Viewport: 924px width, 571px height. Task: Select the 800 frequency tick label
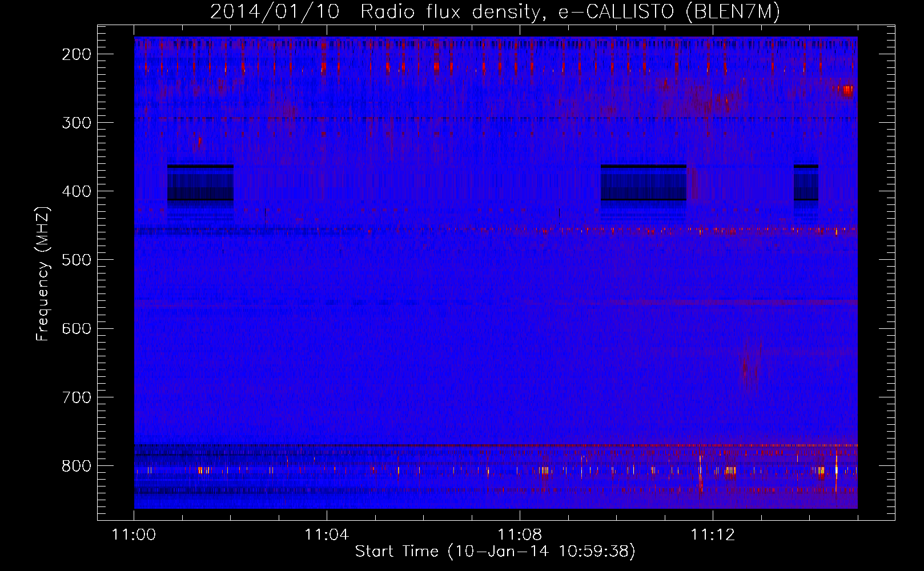[76, 466]
